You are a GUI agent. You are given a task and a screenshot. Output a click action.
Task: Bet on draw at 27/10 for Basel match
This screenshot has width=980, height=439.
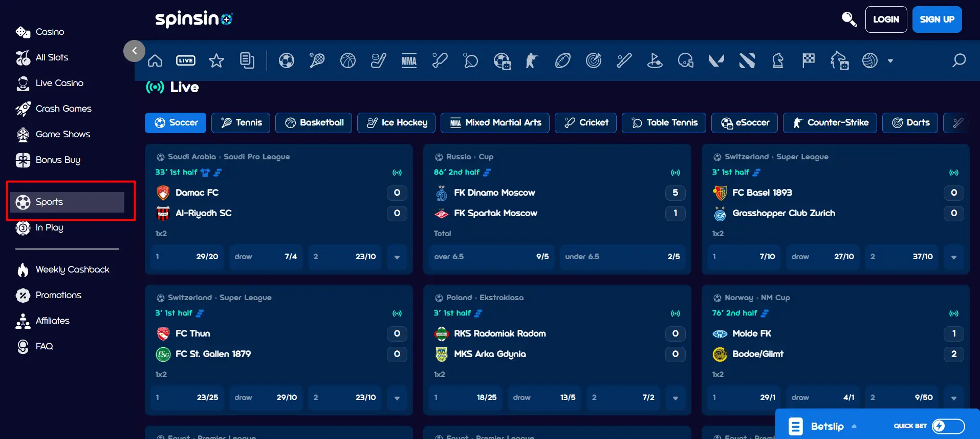tap(823, 257)
